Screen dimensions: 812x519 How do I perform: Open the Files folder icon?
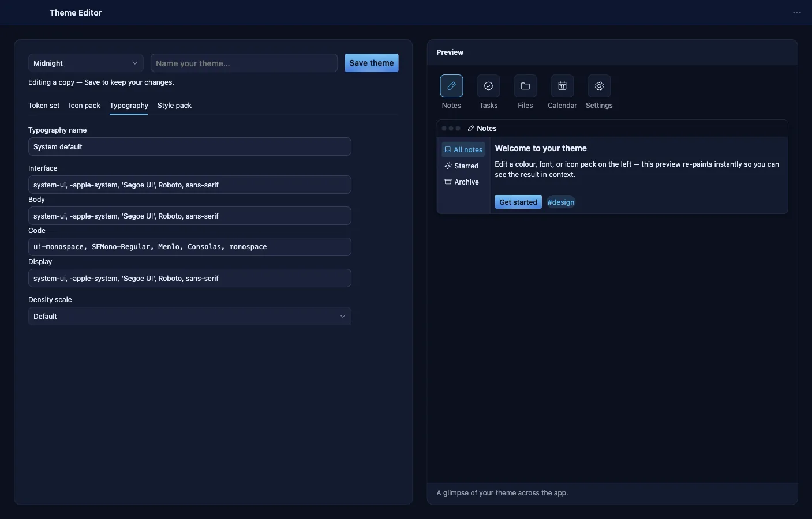pos(525,86)
